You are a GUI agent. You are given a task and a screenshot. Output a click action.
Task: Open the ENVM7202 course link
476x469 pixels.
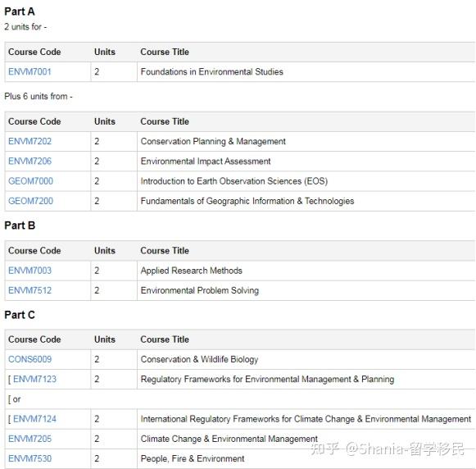(x=29, y=142)
